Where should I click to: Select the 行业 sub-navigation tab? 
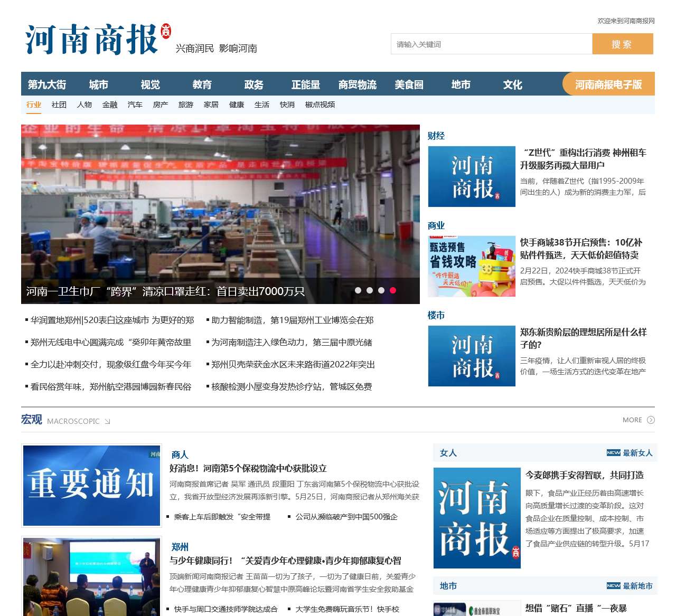pos(34,105)
